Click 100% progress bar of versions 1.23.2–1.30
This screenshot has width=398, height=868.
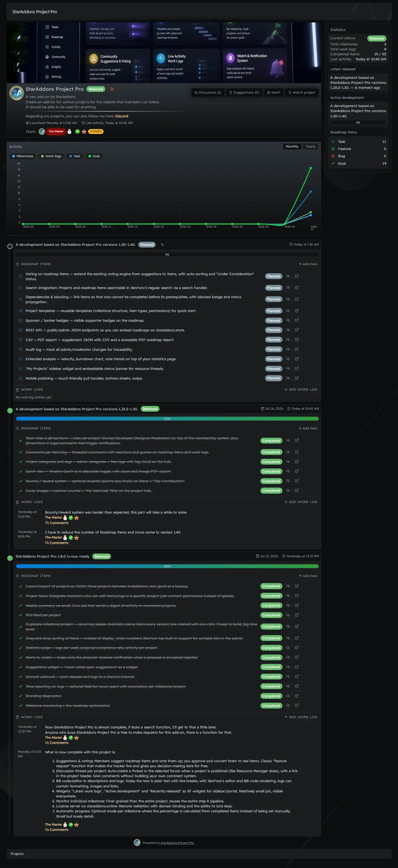[167, 419]
